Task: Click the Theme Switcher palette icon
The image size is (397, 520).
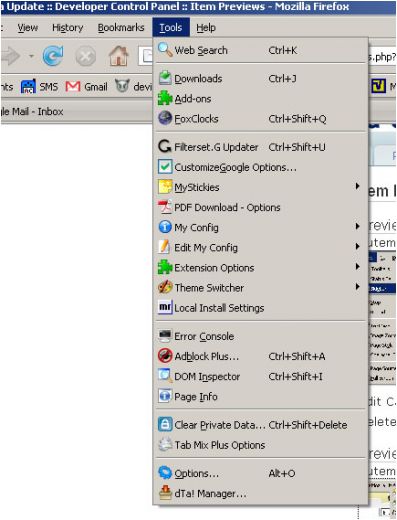Action: click(165, 287)
